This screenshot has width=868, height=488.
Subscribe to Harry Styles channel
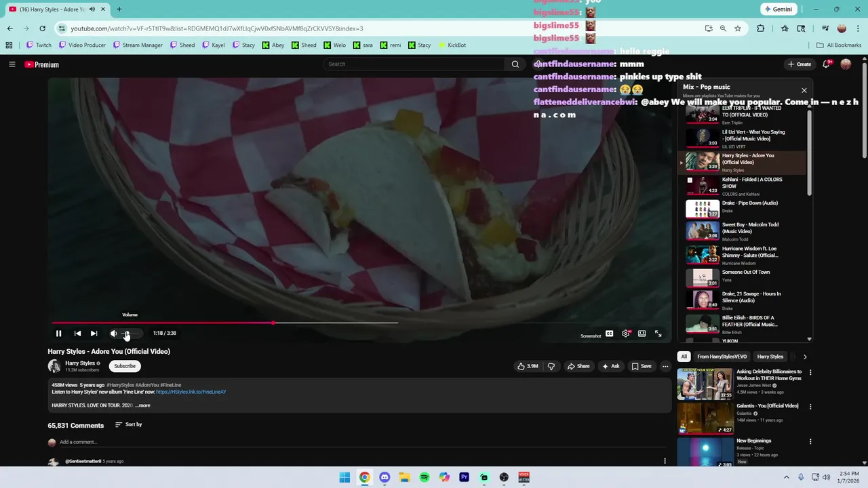(125, 366)
